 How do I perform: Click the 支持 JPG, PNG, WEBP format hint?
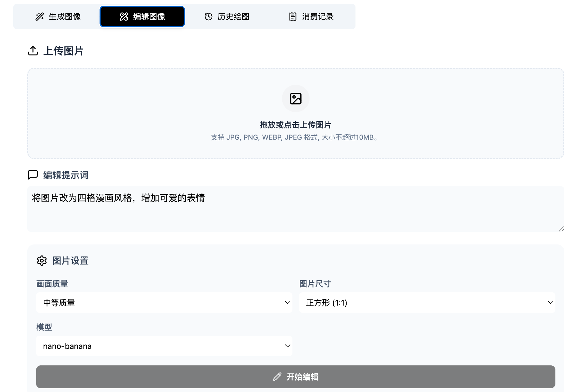(x=296, y=137)
